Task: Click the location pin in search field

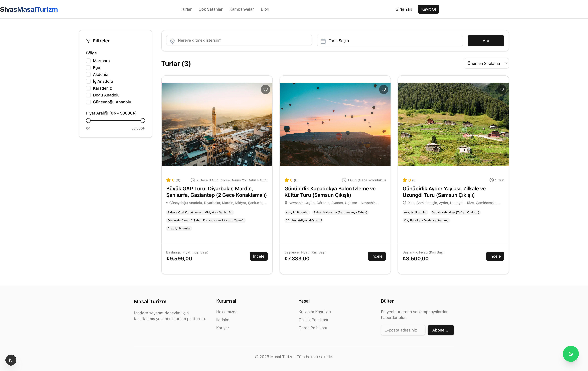Action: coord(172,41)
